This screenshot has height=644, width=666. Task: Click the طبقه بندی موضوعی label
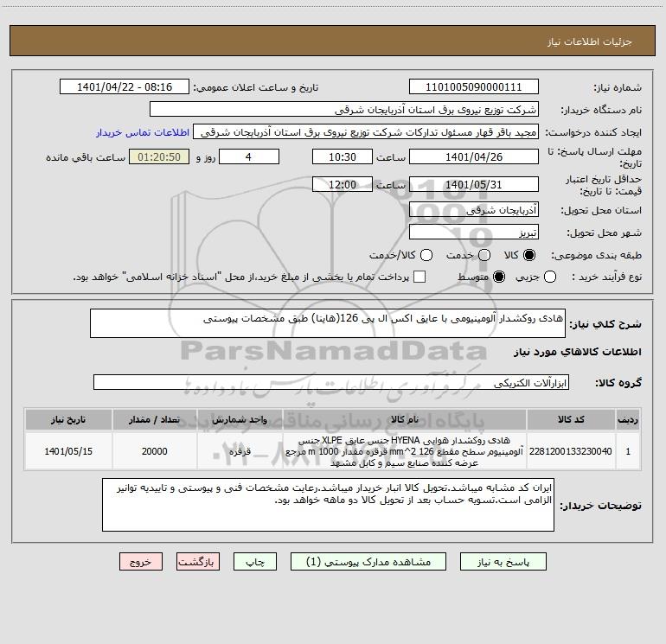[596, 255]
